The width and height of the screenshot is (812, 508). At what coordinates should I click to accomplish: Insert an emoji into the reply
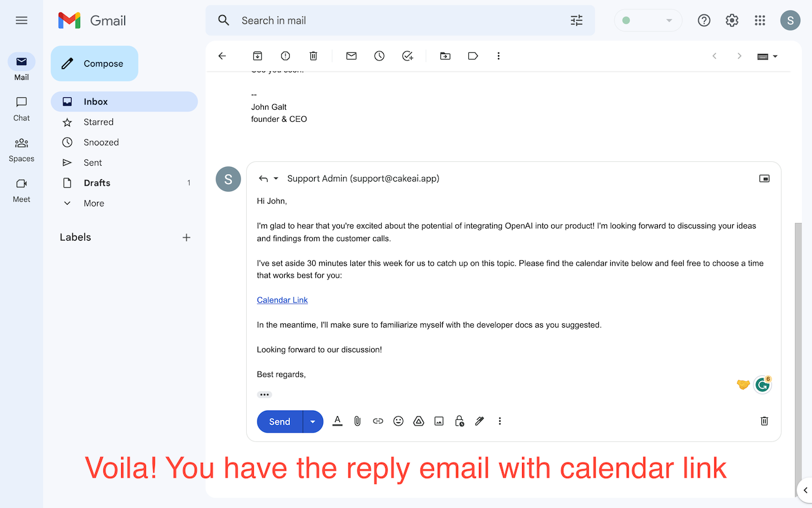[398, 421]
